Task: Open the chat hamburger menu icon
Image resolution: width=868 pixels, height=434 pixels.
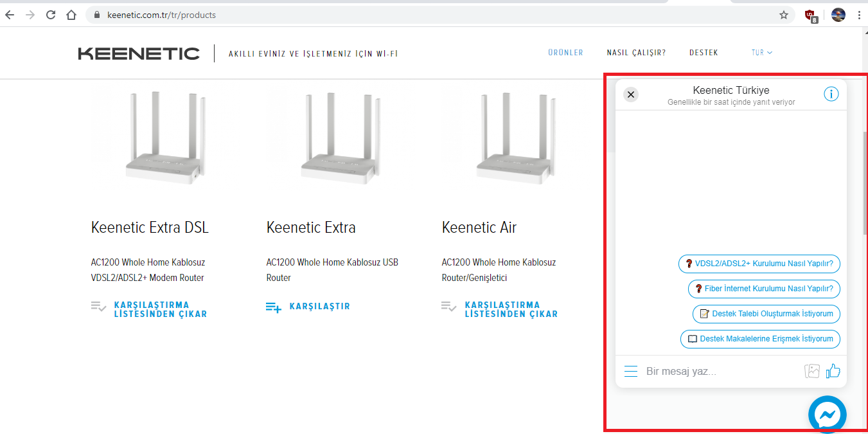Action: click(631, 371)
